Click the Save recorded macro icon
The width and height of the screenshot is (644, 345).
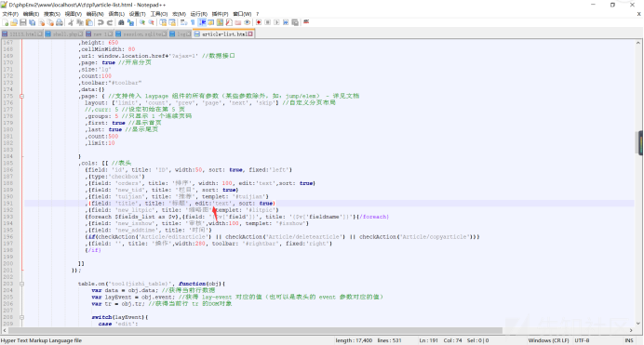click(x=295, y=22)
